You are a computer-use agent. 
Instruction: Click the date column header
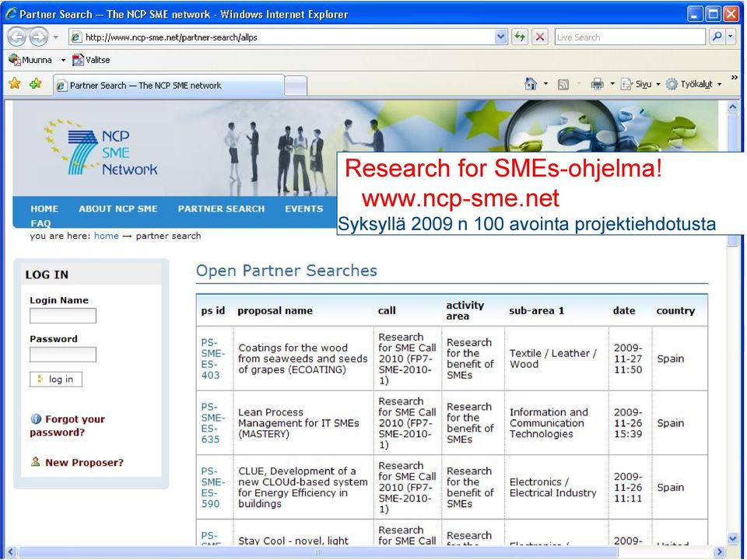[623, 310]
